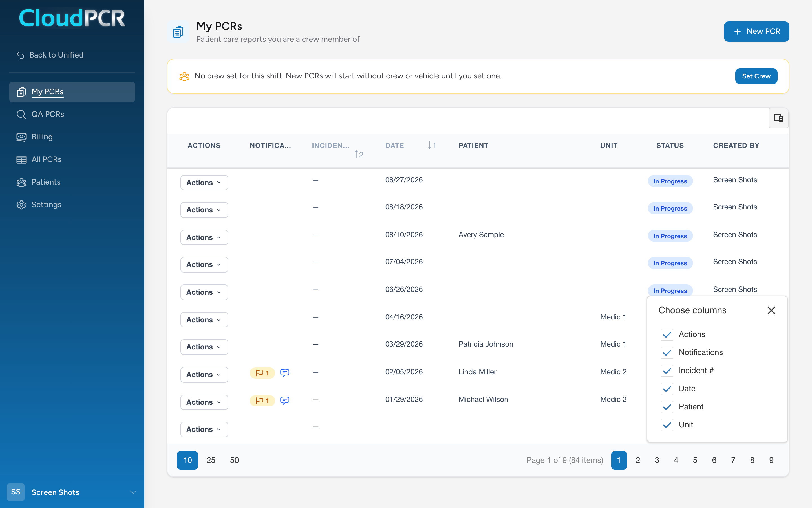Open comment bubble for Linda Miller row
This screenshot has width=812, height=508.
[284, 373]
